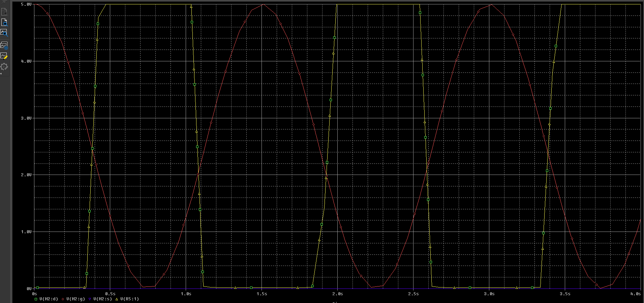The image size is (644, 303).
Task: Click the 3.5s label on time axis
Action: pyautogui.click(x=565, y=294)
